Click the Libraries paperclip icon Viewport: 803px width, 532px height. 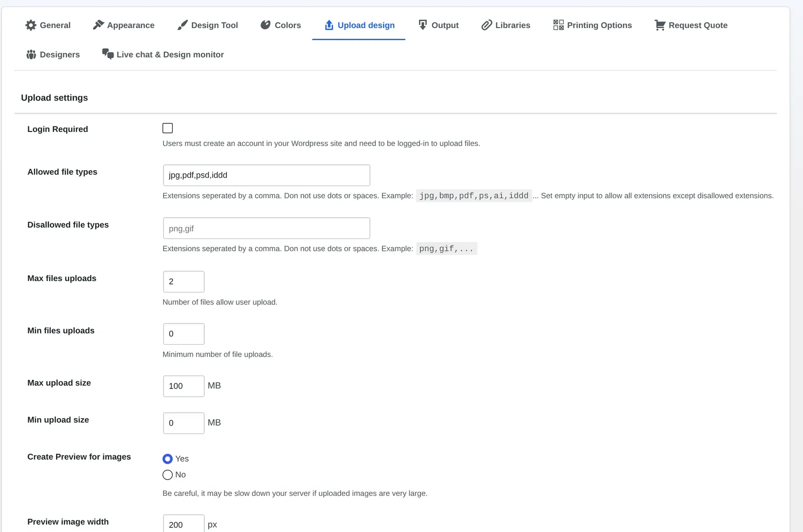point(487,25)
